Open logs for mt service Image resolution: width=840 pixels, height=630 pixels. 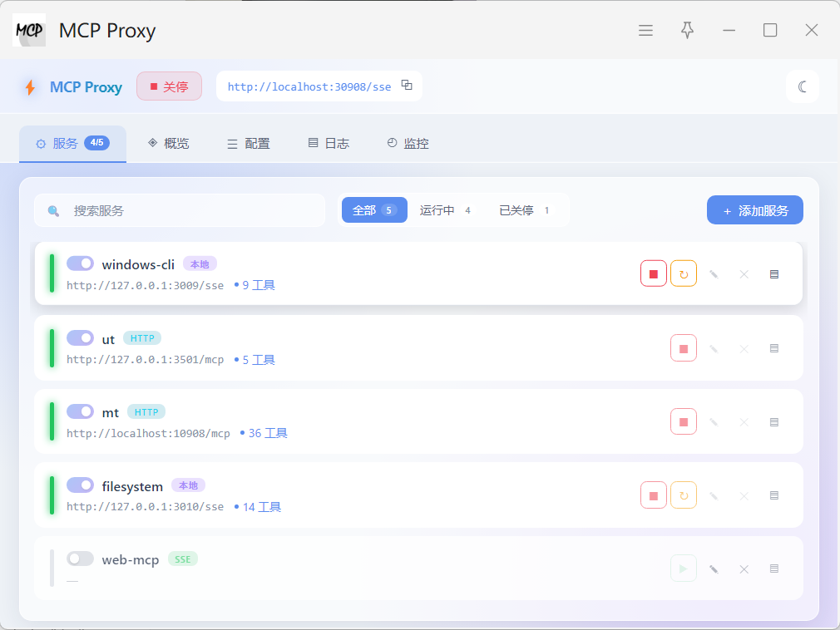click(773, 421)
